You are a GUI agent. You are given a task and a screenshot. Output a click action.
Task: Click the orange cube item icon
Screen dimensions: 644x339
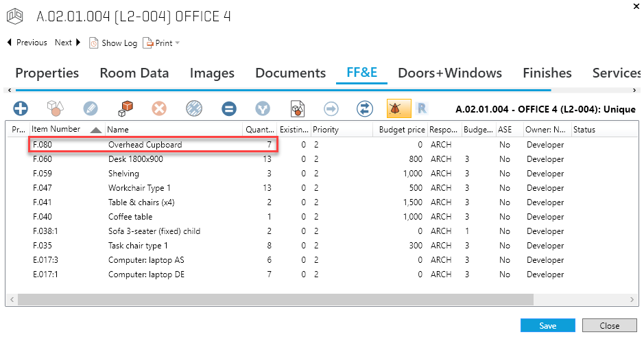coord(125,108)
